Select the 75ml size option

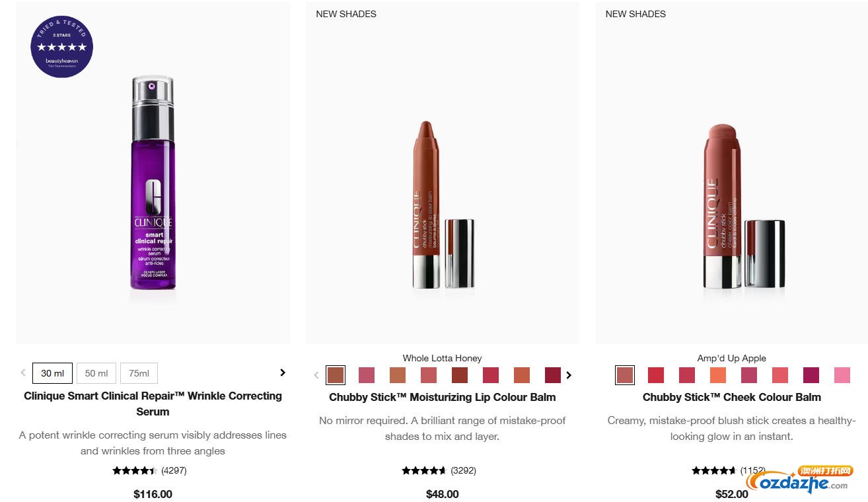click(139, 373)
